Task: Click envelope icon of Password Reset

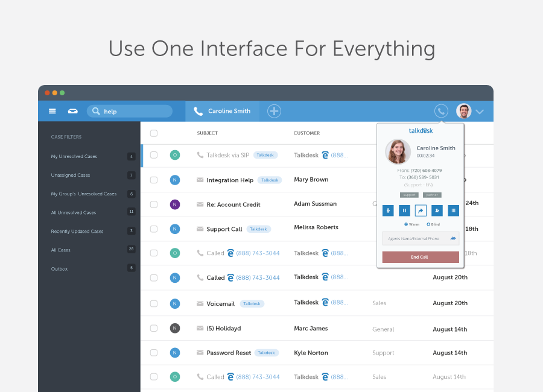Action: click(200, 353)
